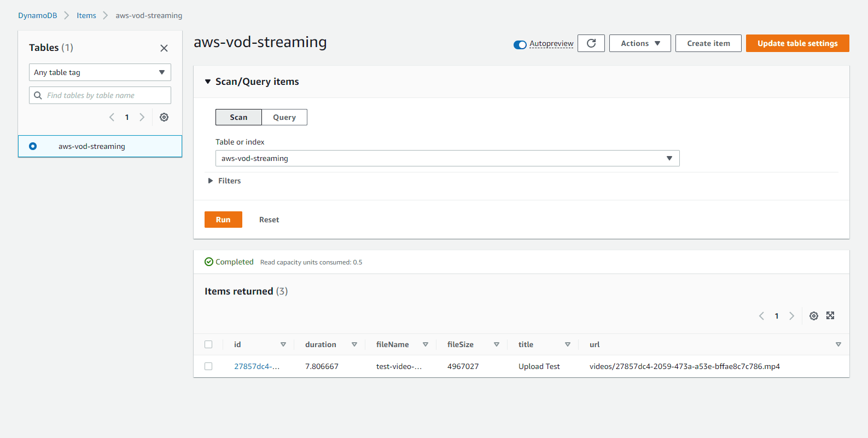Close the Tables side panel
Viewport: 868px width, 438px height.
point(164,48)
